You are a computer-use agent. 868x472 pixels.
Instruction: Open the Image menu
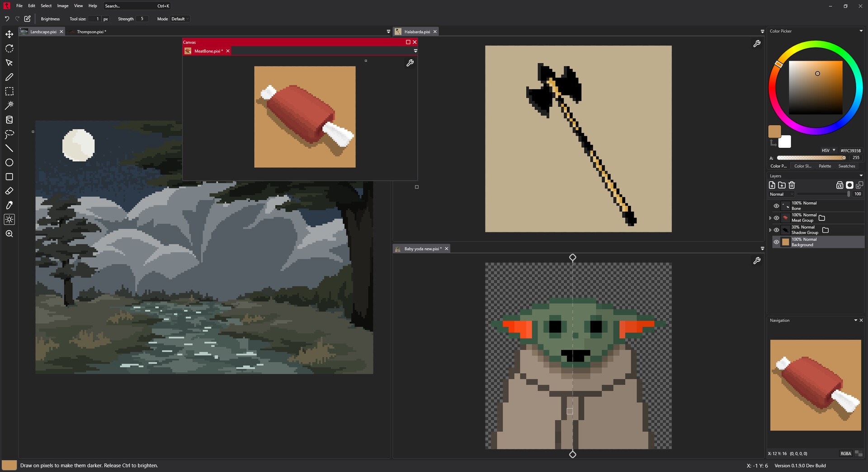pos(62,6)
